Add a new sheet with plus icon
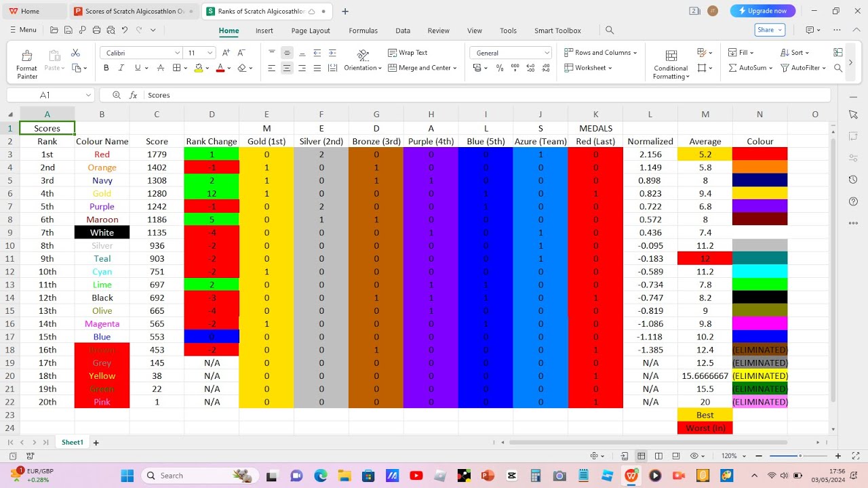Screen dimensions: 868x488 point(96,443)
